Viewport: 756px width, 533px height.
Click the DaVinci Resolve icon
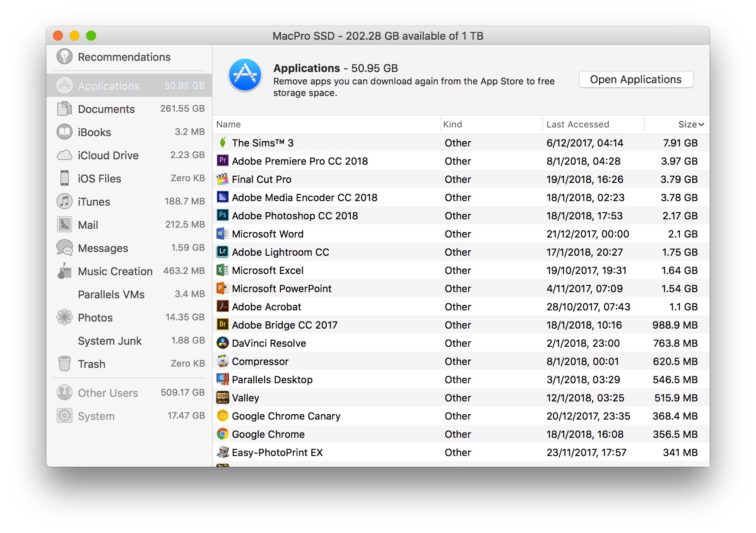(223, 343)
